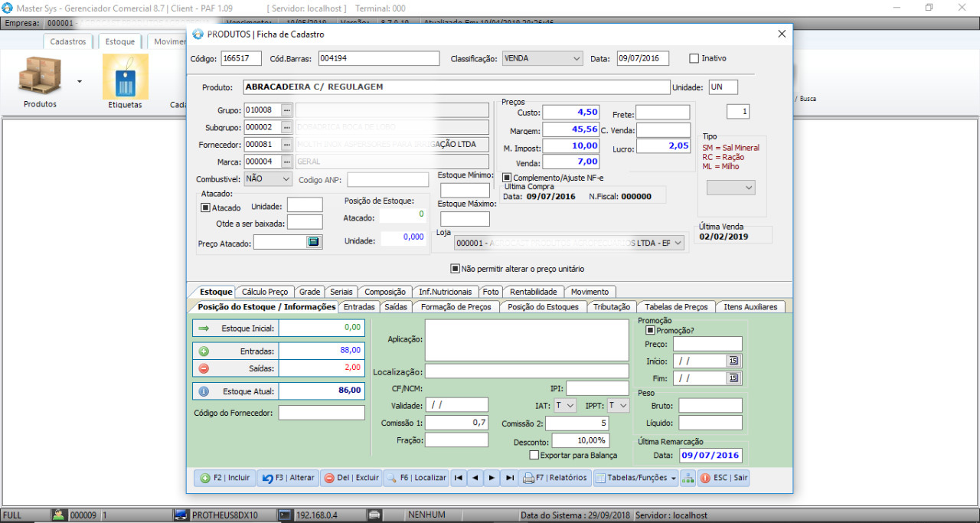Expand the Classificação VENDA dropdown
The width and height of the screenshot is (980, 523).
pyautogui.click(x=577, y=58)
